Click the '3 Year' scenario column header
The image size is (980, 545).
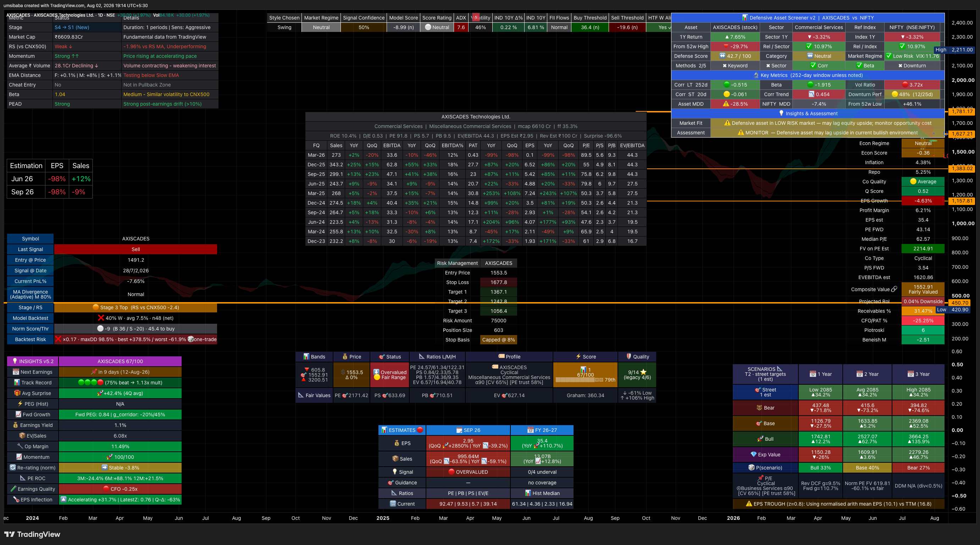918,374
